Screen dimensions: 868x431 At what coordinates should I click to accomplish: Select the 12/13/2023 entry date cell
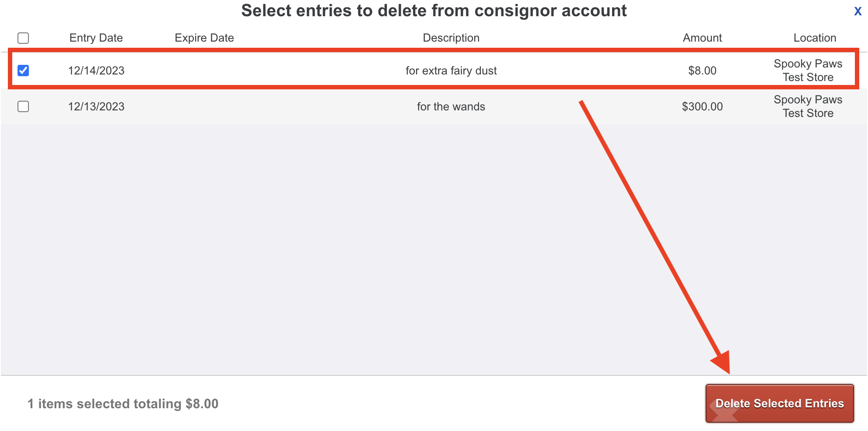[96, 106]
